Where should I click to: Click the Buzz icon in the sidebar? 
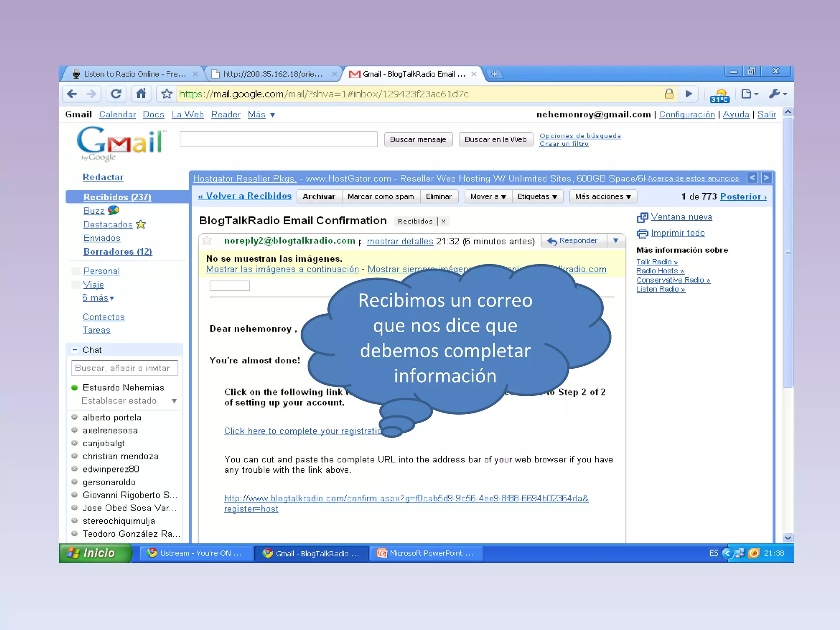(x=113, y=210)
